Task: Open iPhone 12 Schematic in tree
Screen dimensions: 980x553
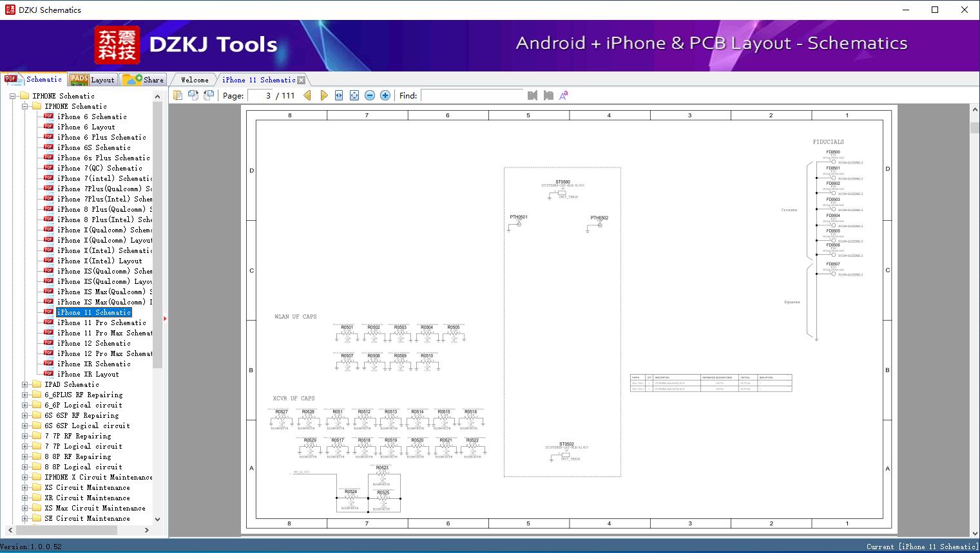Action: tap(93, 343)
